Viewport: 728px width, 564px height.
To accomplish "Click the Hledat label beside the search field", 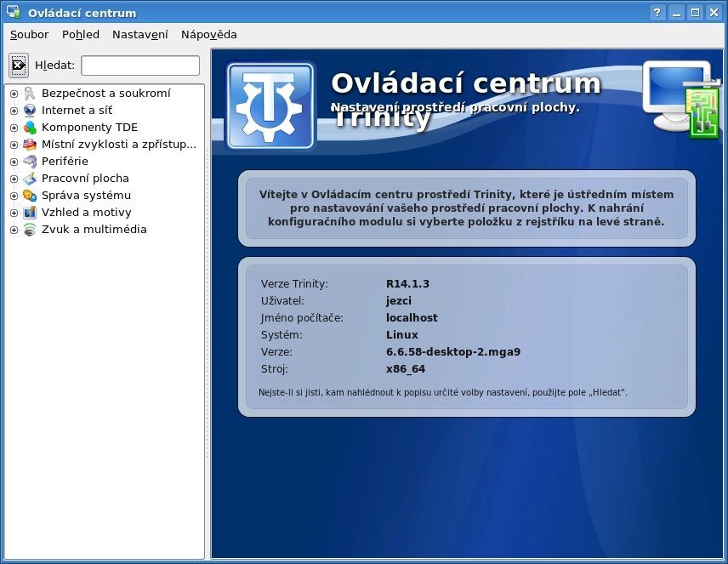I will (x=54, y=66).
